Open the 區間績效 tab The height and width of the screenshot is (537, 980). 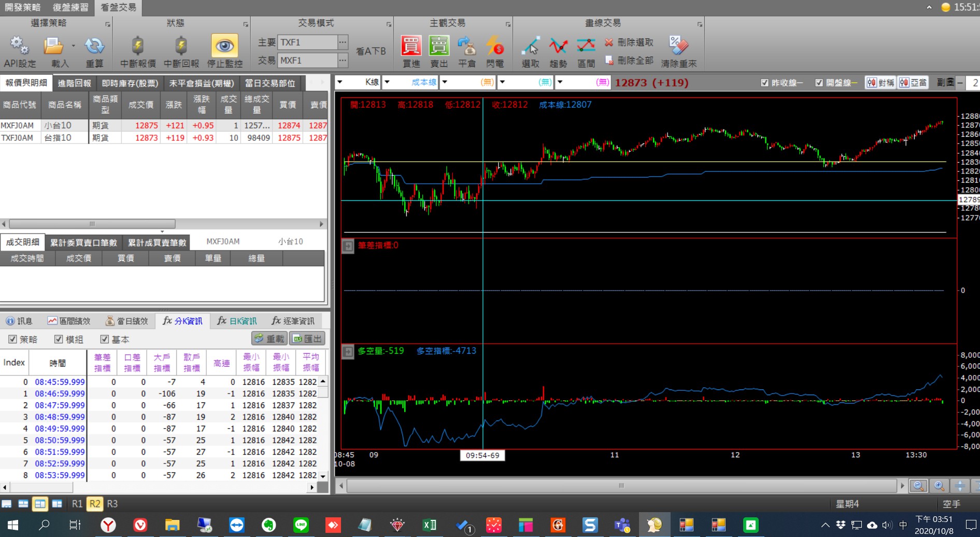pos(69,321)
